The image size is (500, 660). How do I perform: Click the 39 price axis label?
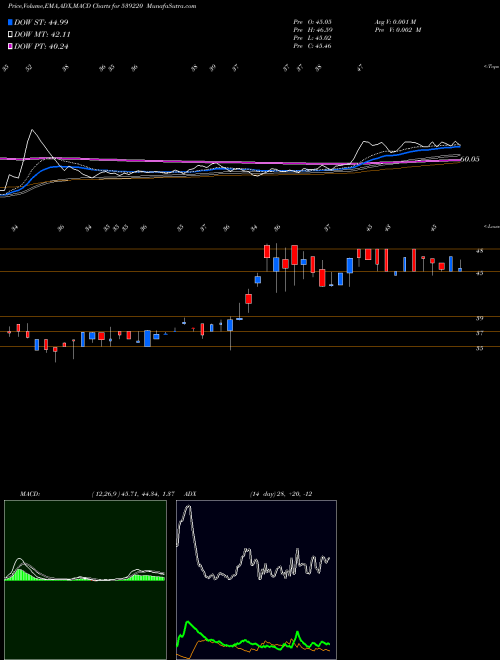point(479,318)
